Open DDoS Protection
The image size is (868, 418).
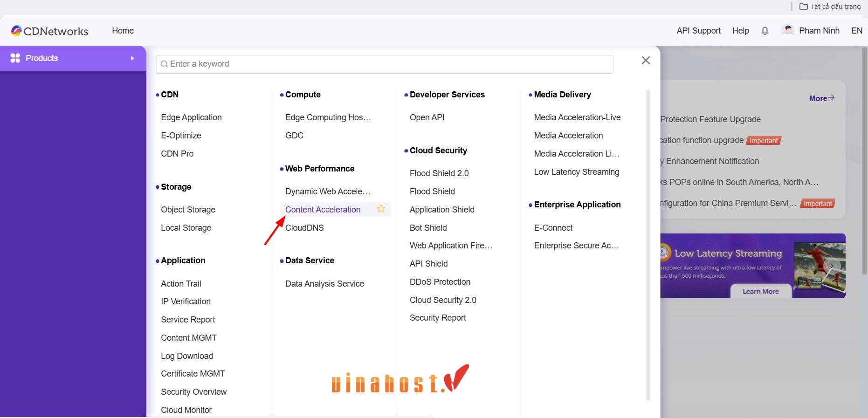click(x=440, y=282)
